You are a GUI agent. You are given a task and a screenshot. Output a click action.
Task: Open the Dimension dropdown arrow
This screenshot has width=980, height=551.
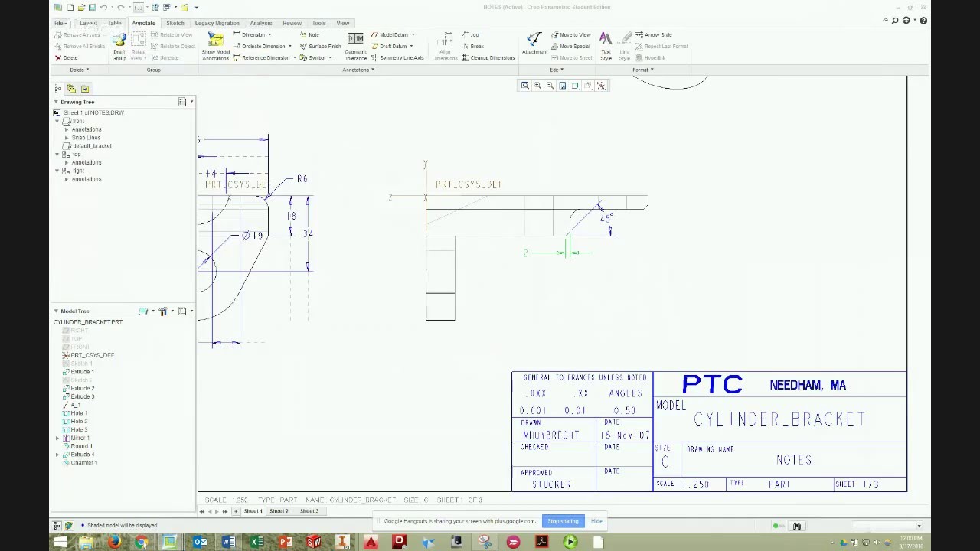269,34
